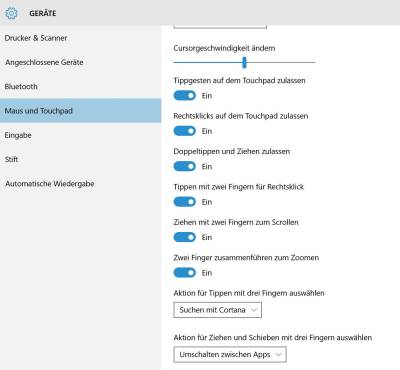Click the settings gear icon
Screen dimensions: 400x370
[x=11, y=13]
